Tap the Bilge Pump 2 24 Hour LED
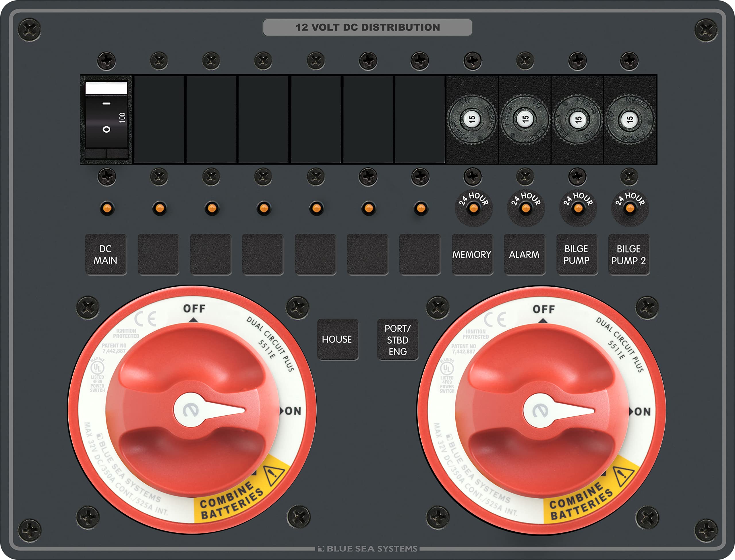This screenshot has height=560, width=735. click(x=630, y=209)
